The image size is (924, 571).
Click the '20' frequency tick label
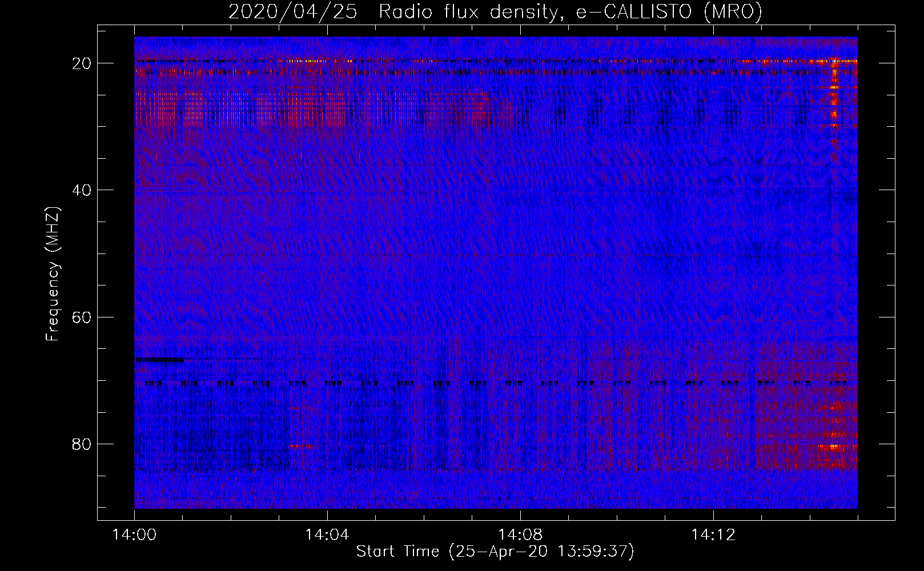tap(82, 63)
